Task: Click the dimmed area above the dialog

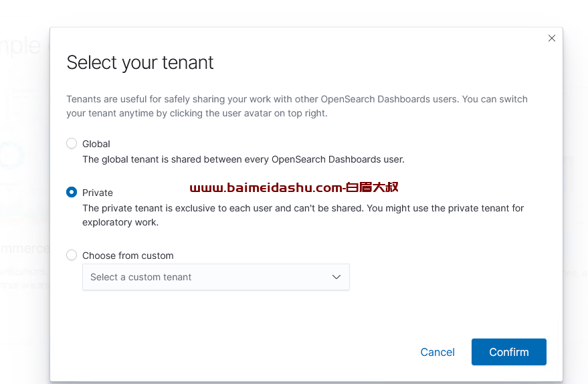Action: [294, 12]
